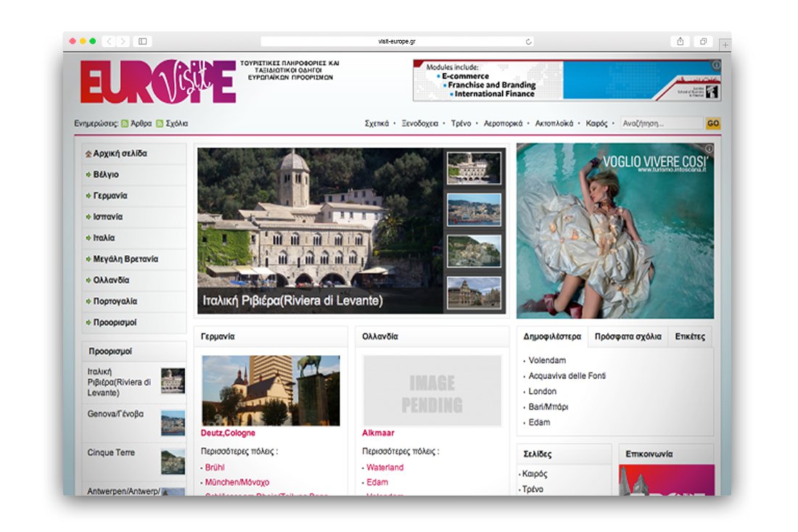798x532 pixels.
Task: Select the Ετικέτες tab
Action: [689, 336]
